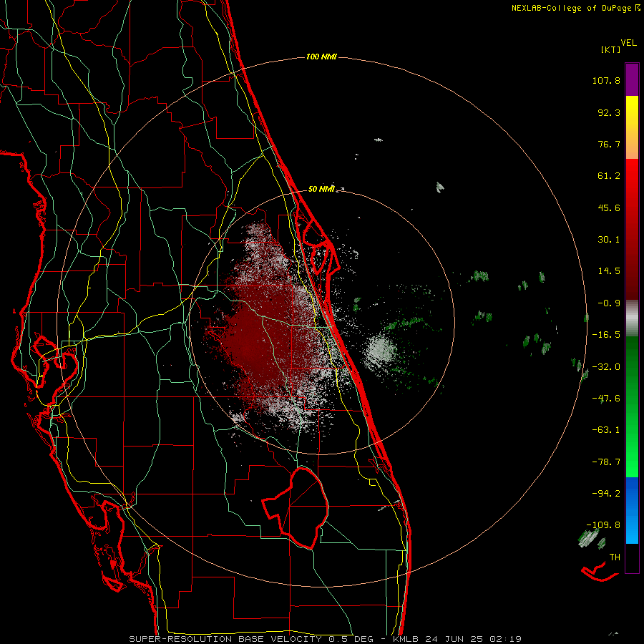This screenshot has height=644, width=644.
Task: Click the 76.7 velocity scale value
Action: click(x=609, y=144)
